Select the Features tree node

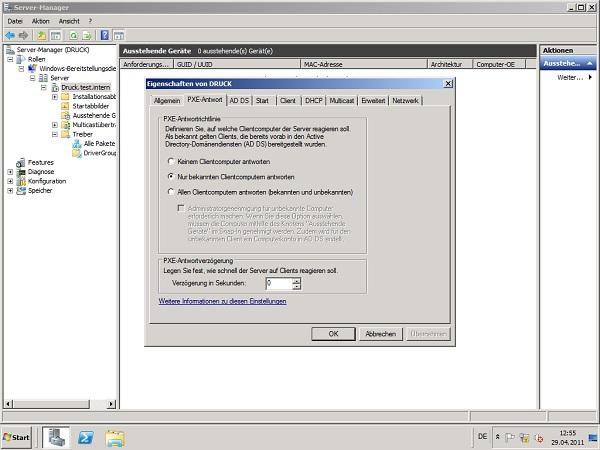pos(41,162)
